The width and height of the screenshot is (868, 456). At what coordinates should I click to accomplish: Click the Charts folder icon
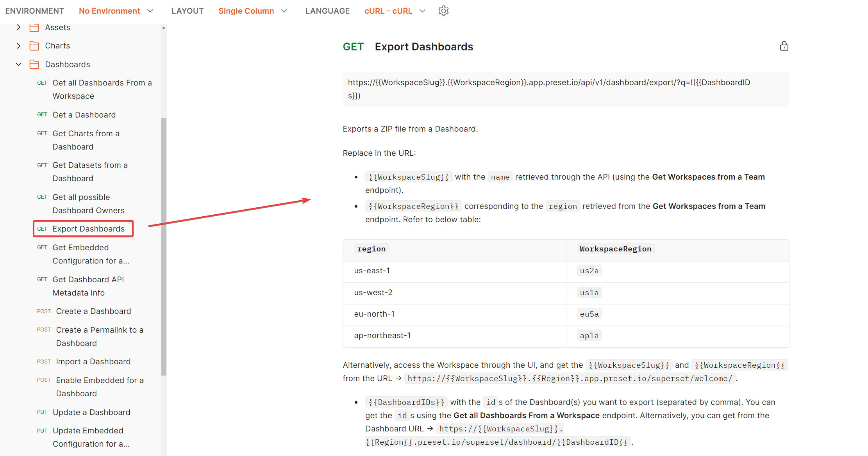tap(34, 45)
